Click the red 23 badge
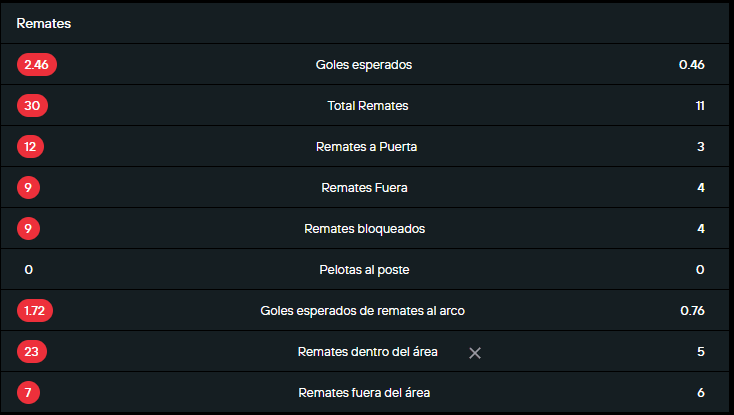 32,352
